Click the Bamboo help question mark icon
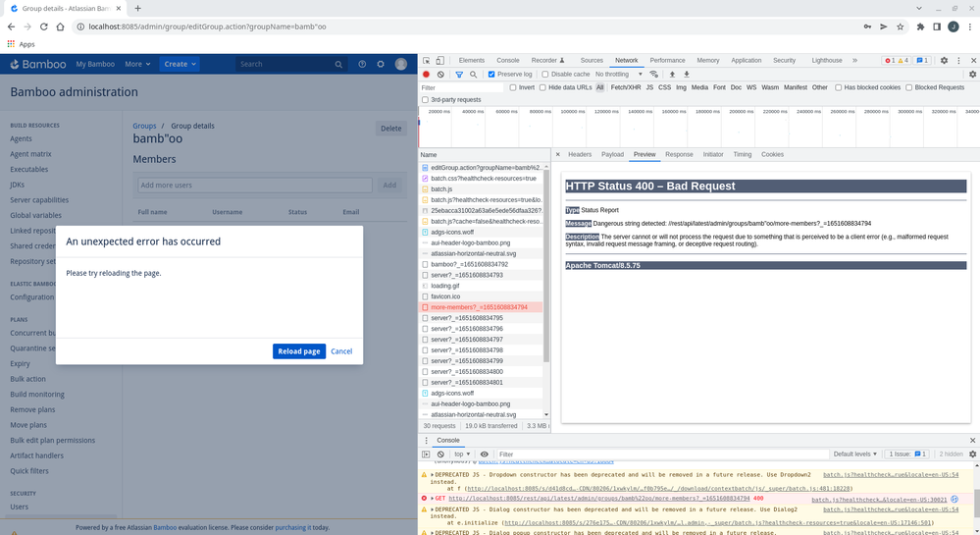980x535 pixels. 362,64
